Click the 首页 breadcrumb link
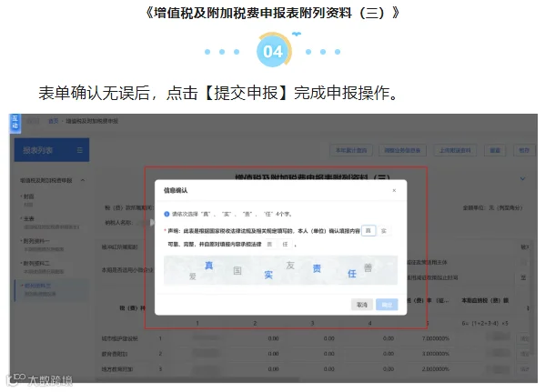545x392 pixels. tap(53, 121)
